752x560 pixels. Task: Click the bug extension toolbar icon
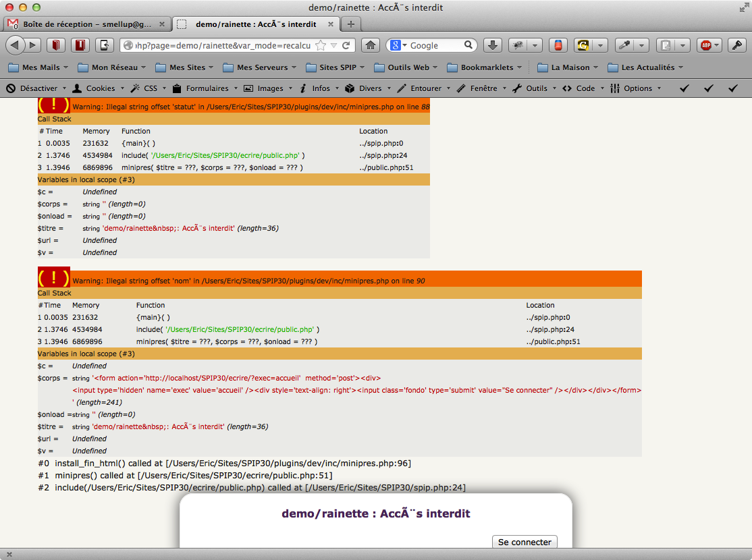[518, 45]
